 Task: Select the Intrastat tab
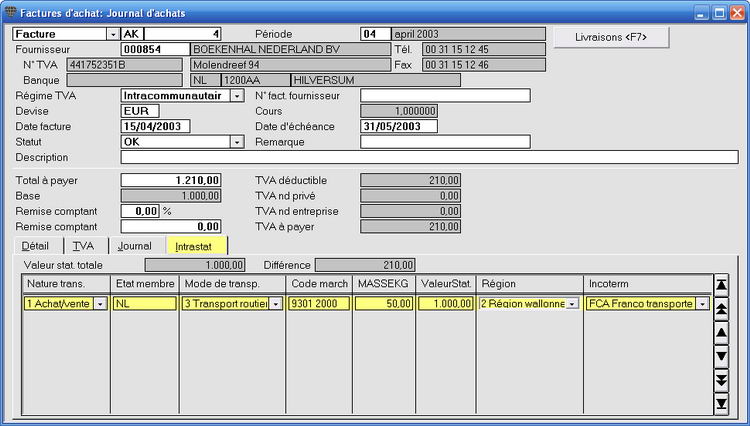pyautogui.click(x=196, y=246)
